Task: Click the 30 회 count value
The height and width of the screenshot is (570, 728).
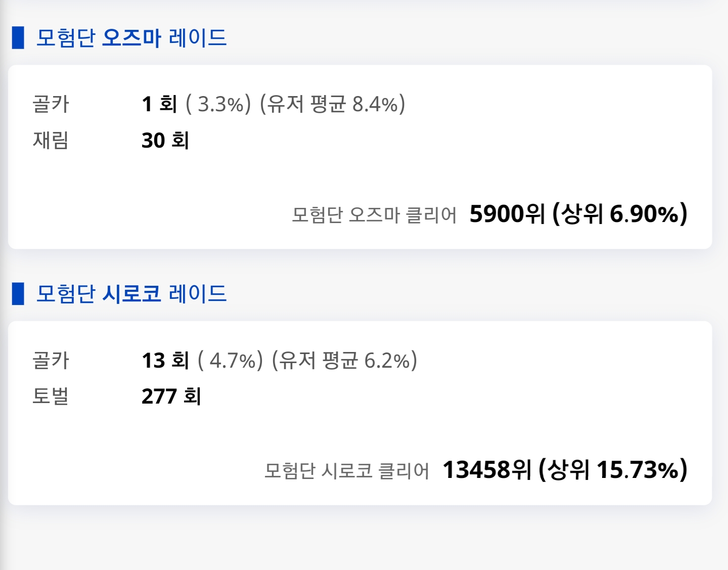Action: [x=165, y=140]
